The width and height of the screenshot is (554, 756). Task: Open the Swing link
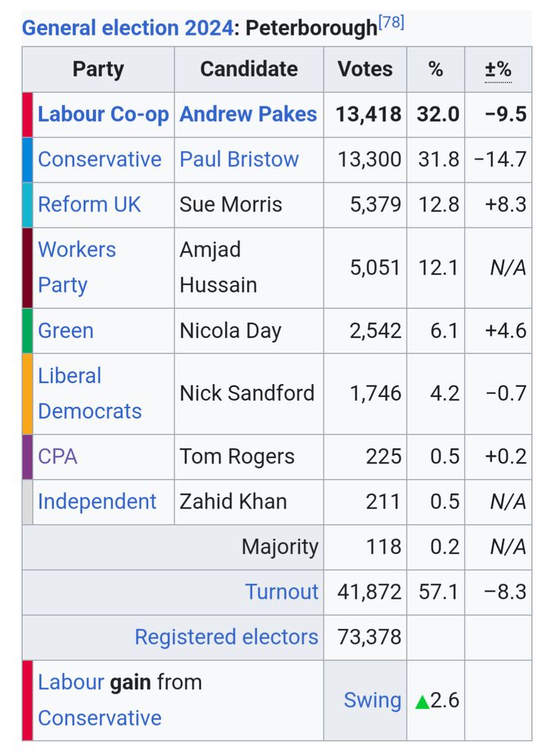tap(372, 700)
